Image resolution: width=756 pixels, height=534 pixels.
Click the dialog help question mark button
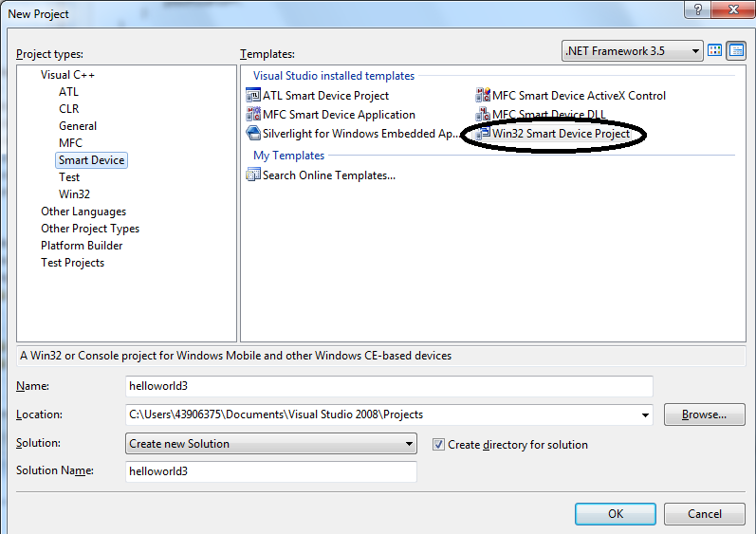click(697, 9)
